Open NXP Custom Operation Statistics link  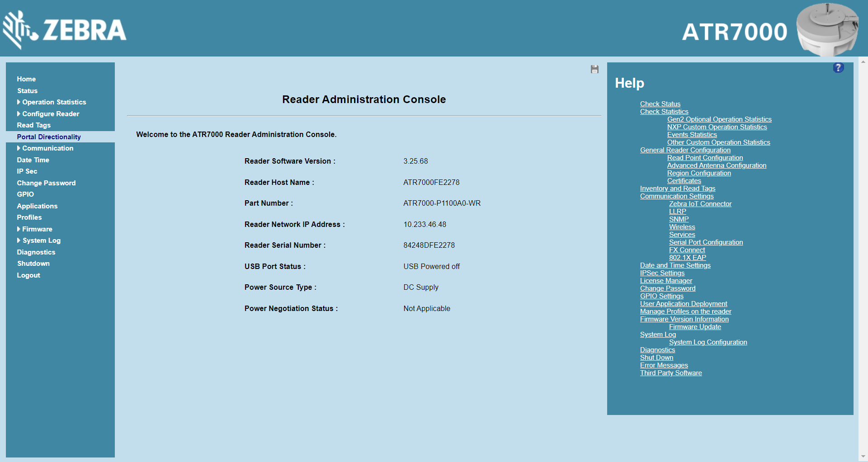717,127
